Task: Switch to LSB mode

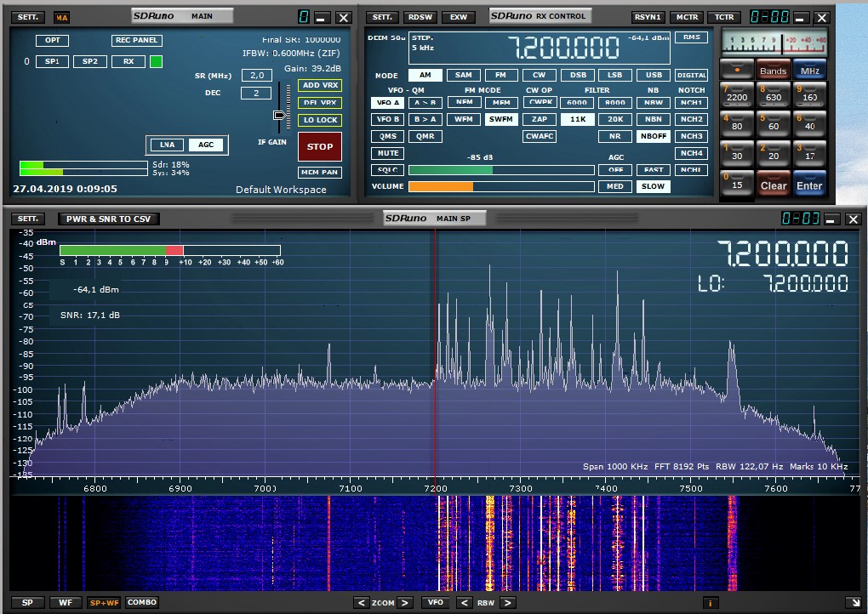Action: (615, 75)
